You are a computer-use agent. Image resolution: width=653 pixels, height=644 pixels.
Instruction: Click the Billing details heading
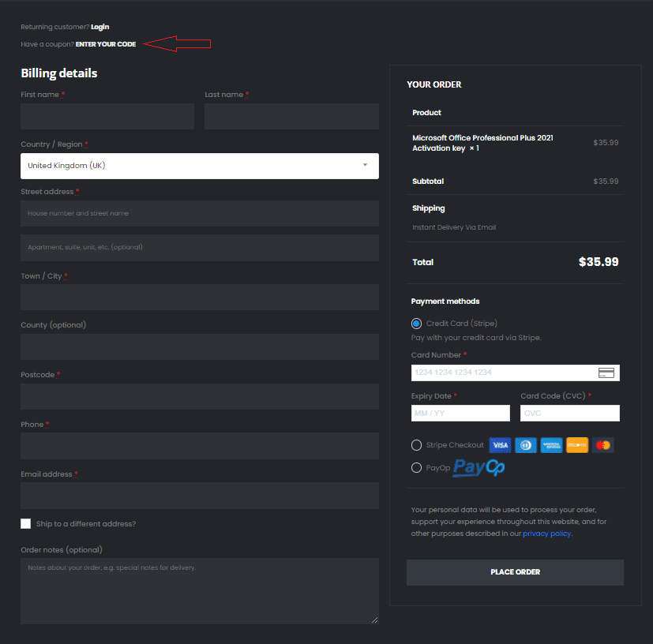tap(59, 73)
